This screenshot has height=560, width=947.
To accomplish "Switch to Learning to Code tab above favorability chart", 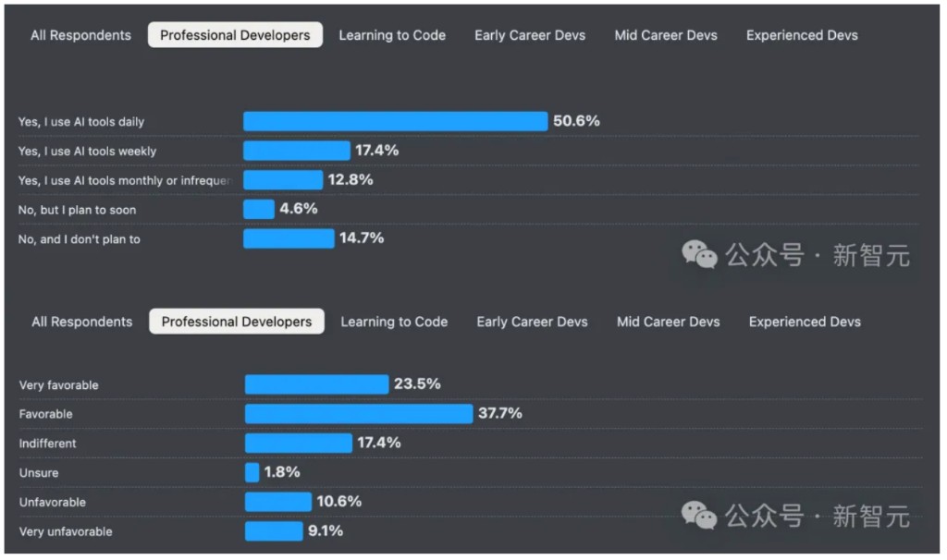I will pyautogui.click(x=394, y=322).
